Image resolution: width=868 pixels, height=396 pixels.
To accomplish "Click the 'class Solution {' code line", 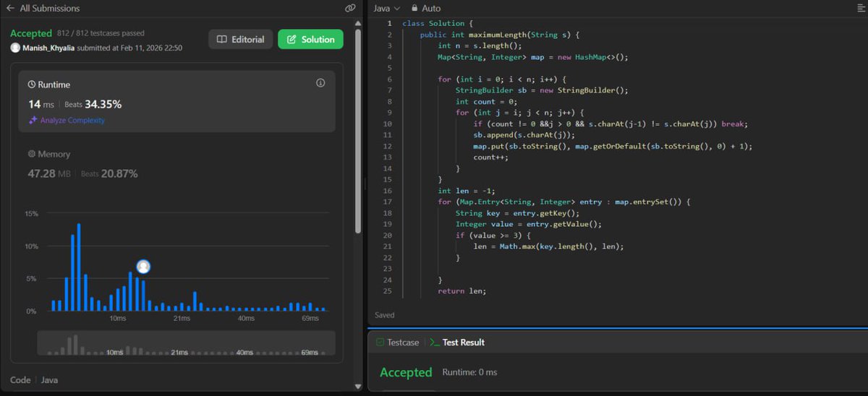I will 438,23.
